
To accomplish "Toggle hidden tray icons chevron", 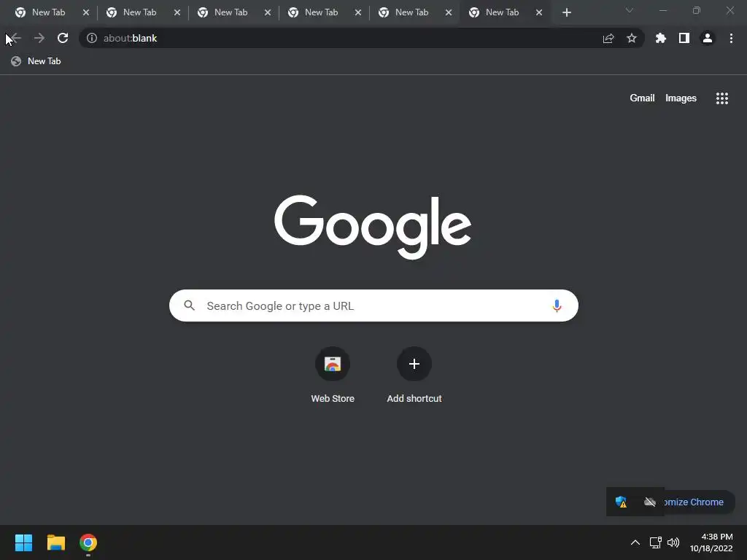I will [x=635, y=542].
